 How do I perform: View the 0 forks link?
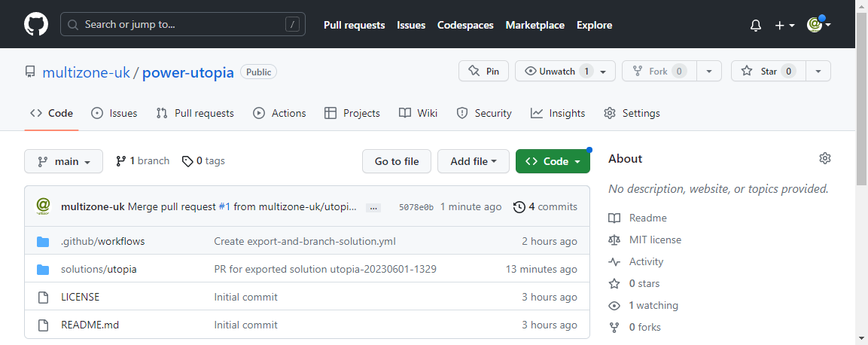(635, 327)
